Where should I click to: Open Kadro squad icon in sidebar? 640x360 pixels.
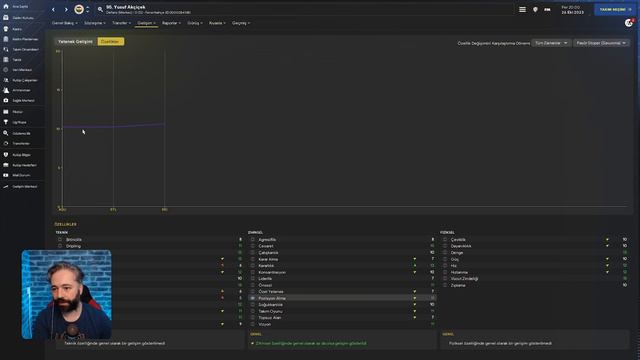[6, 29]
